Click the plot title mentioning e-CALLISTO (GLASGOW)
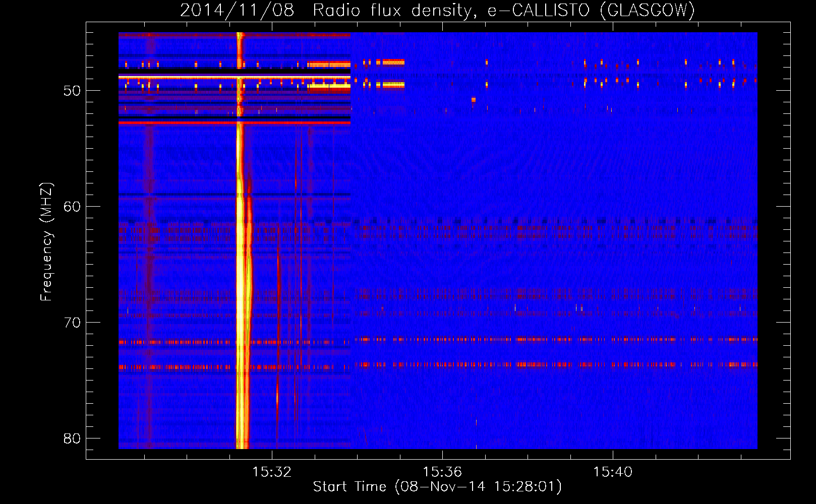This screenshot has height=504, width=816. [437, 10]
